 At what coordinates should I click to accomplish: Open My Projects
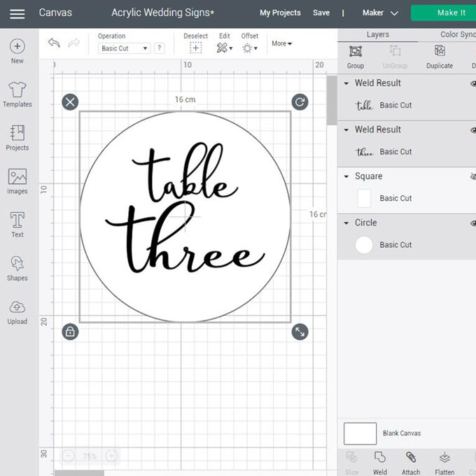[280, 13]
